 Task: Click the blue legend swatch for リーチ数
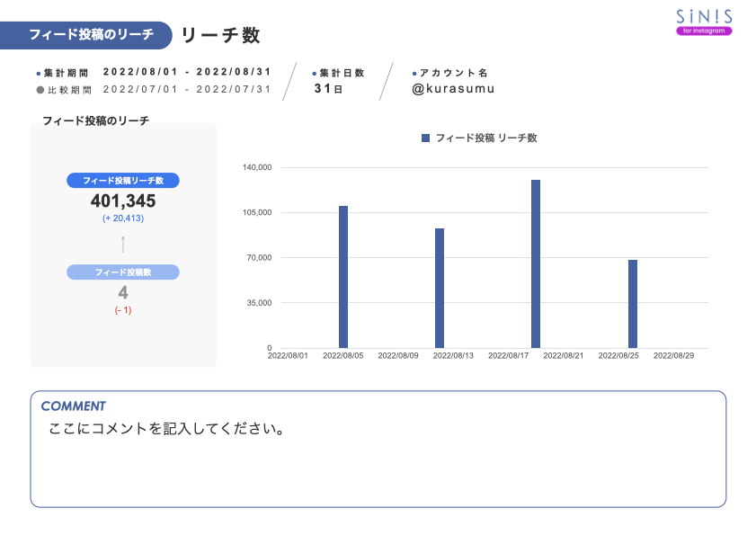[423, 137]
